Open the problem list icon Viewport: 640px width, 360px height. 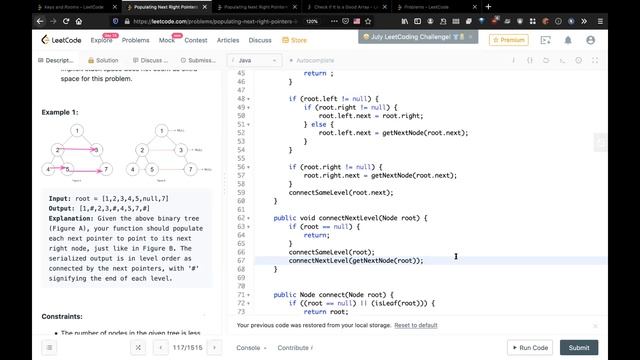pyautogui.click(x=49, y=347)
